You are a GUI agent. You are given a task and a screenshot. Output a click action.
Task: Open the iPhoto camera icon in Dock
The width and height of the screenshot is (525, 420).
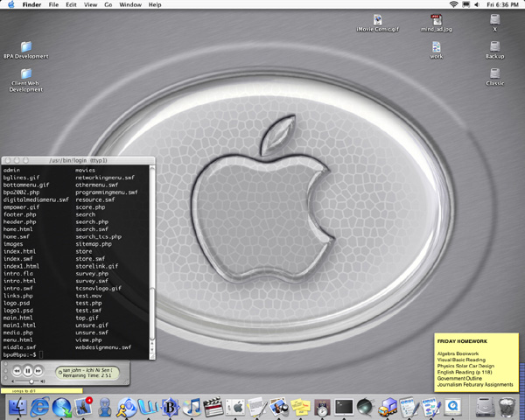tap(279, 407)
